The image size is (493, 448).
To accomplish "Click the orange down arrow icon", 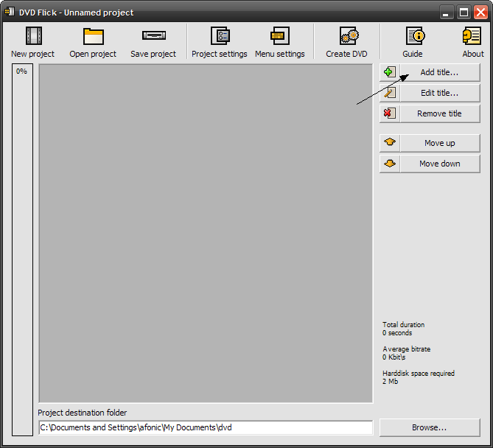I will coord(390,163).
